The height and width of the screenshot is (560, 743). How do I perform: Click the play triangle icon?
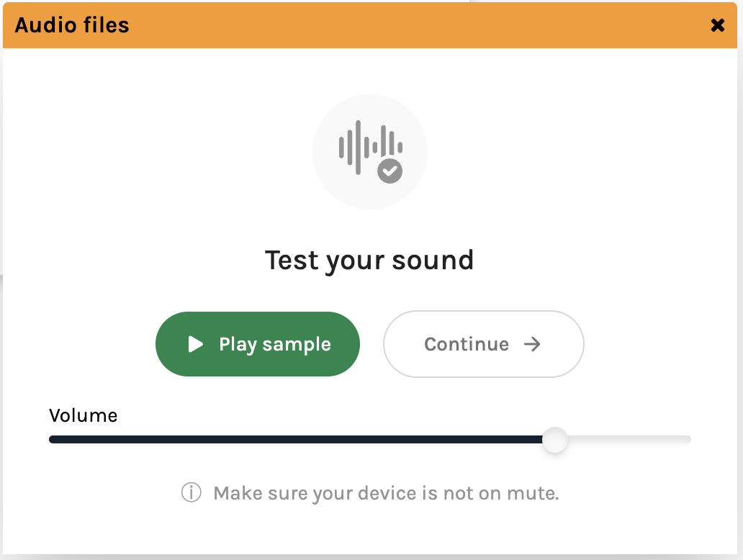195,344
